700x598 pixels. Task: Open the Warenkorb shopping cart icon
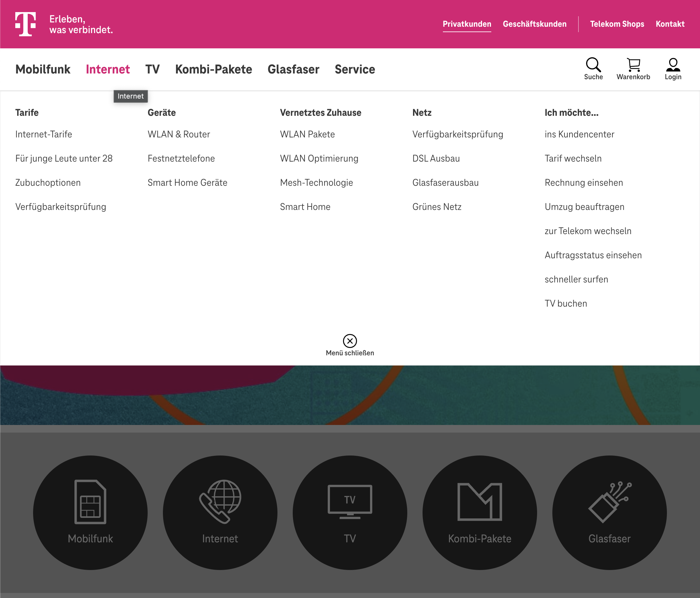pyautogui.click(x=633, y=64)
